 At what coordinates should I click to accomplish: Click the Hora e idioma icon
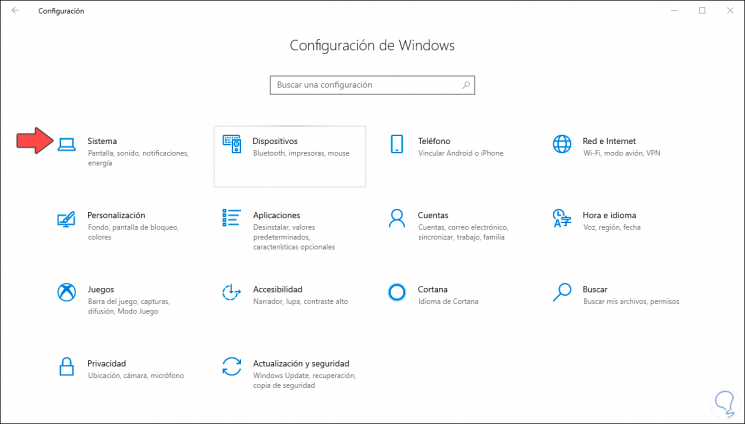[562, 218]
